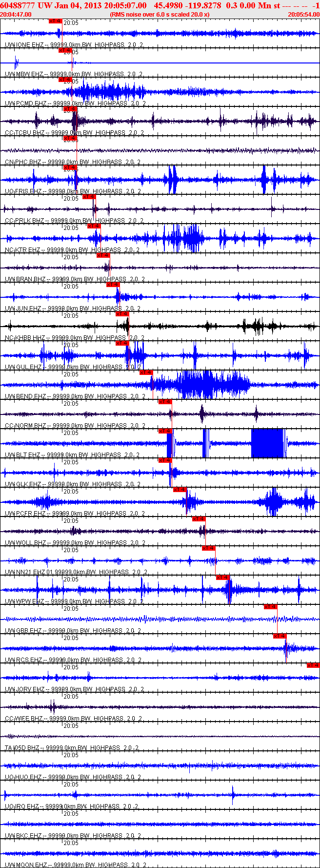Image resolution: width=320 pixels, height=868 pixels.
Task: Click the red pick marker on BLT trace
Action: coord(165,431)
